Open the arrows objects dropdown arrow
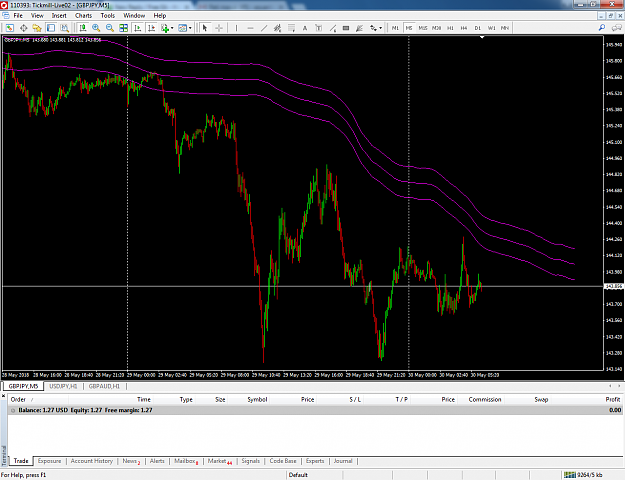Screen dimensions: 625x480 381,28
